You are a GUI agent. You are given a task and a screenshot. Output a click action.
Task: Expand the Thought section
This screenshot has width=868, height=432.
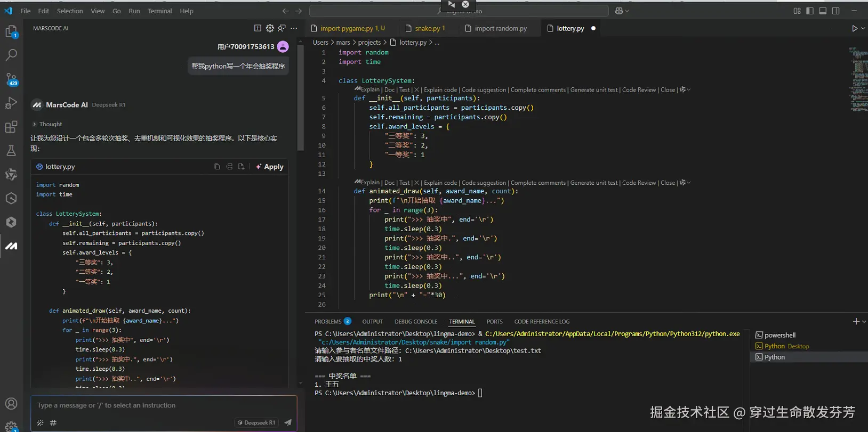coord(47,124)
